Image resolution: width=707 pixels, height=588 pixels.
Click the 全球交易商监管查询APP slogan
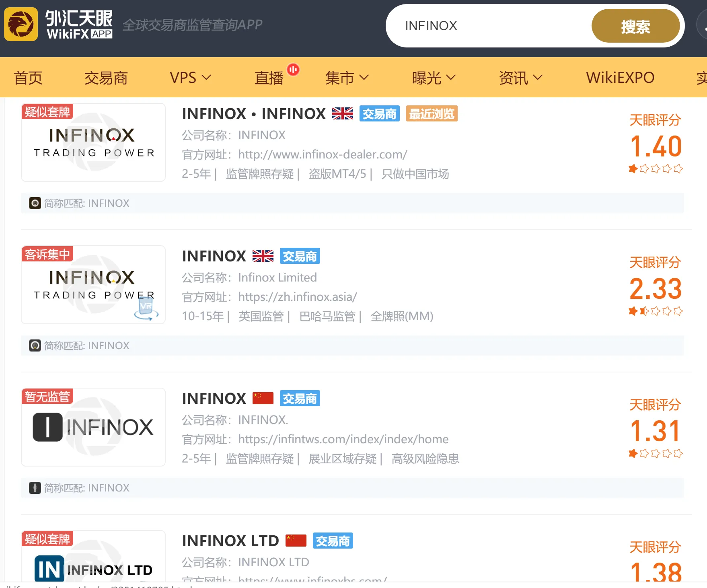[x=192, y=25]
